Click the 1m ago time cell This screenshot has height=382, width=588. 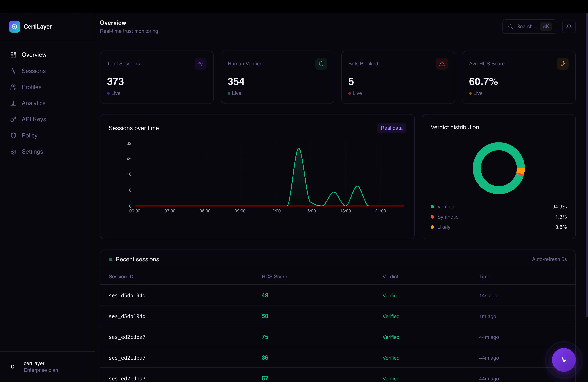coord(487,316)
